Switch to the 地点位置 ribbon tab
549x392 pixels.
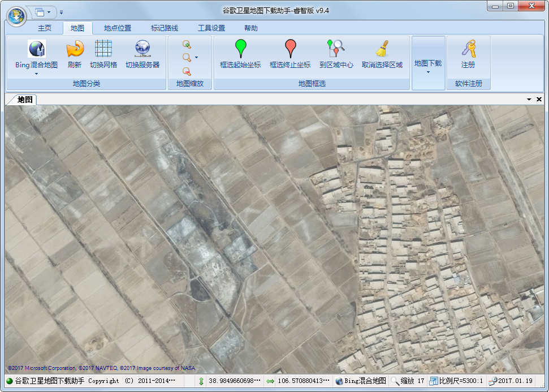pyautogui.click(x=118, y=28)
